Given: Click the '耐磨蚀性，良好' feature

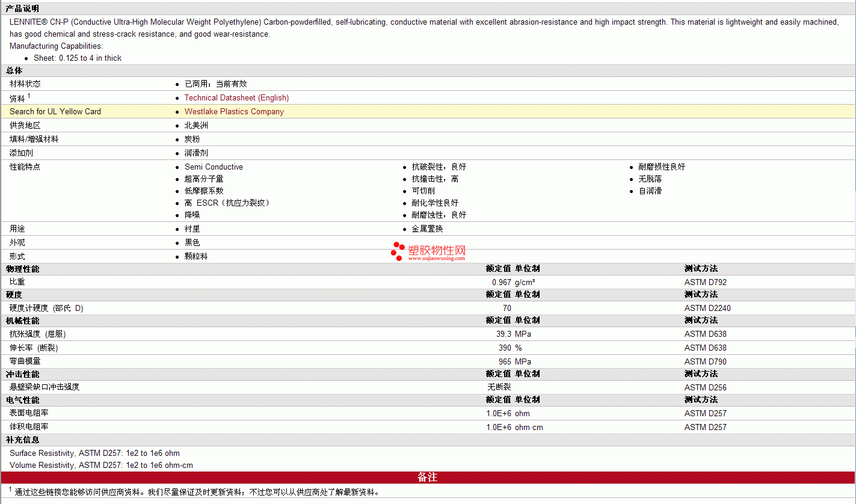Looking at the screenshot, I should tap(439, 215).
